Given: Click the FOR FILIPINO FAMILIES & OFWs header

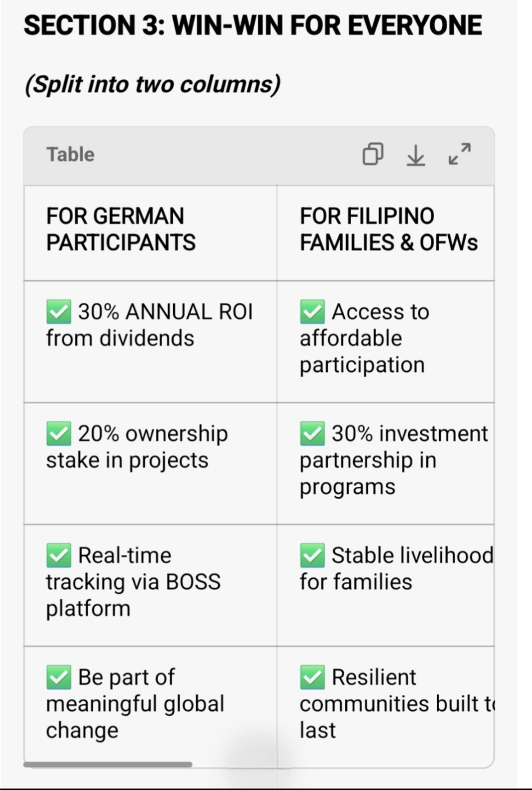Looking at the screenshot, I should coord(388,230).
